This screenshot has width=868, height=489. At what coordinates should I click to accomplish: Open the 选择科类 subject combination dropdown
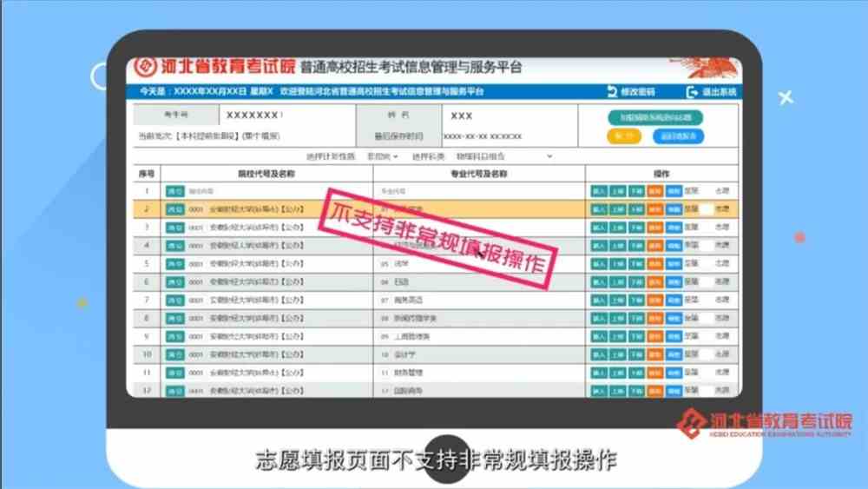(503, 156)
